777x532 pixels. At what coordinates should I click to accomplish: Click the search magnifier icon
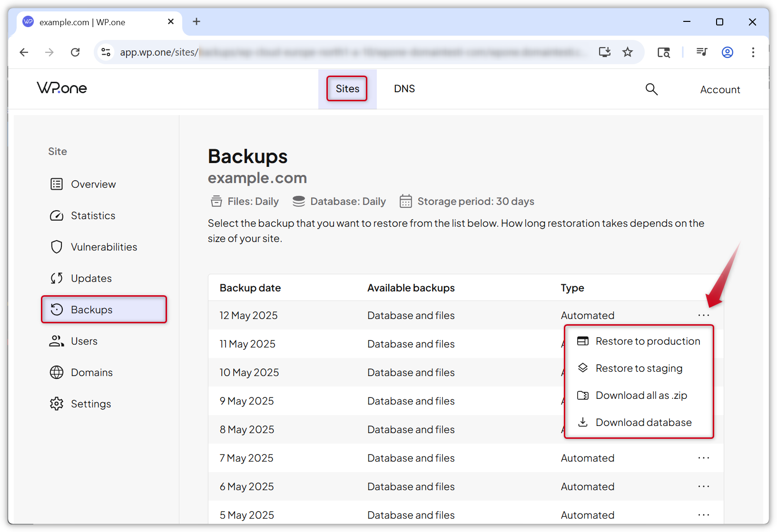tap(651, 89)
